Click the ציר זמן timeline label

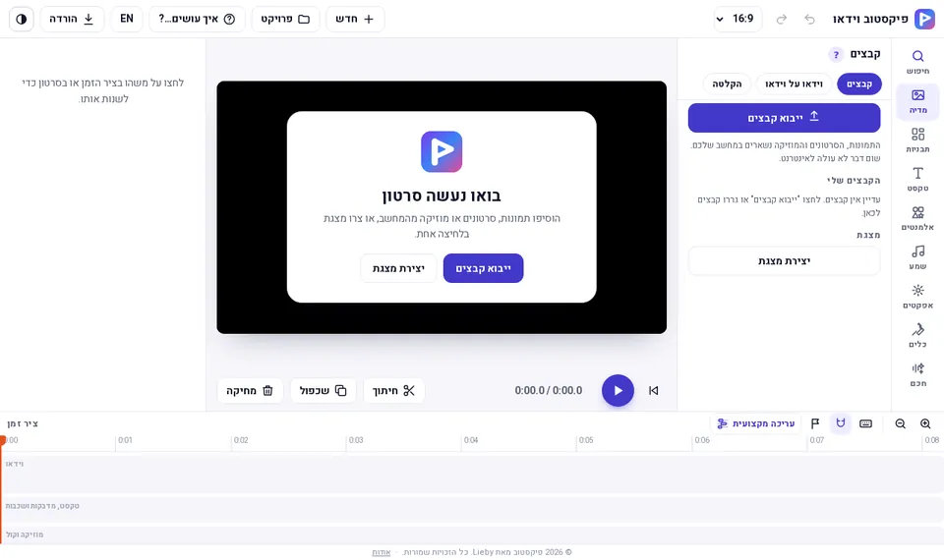[x=23, y=423]
